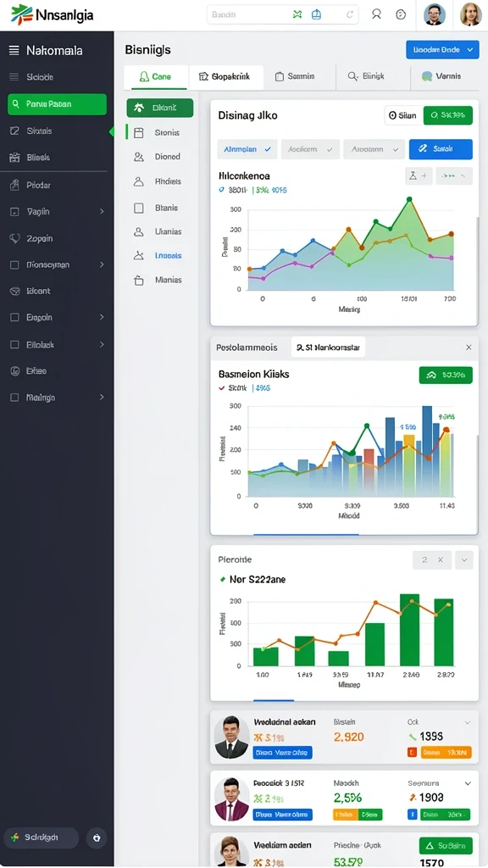The height and width of the screenshot is (868, 488).
Task: Click the Pridar document icon in the sidebar
Action: tap(15, 186)
